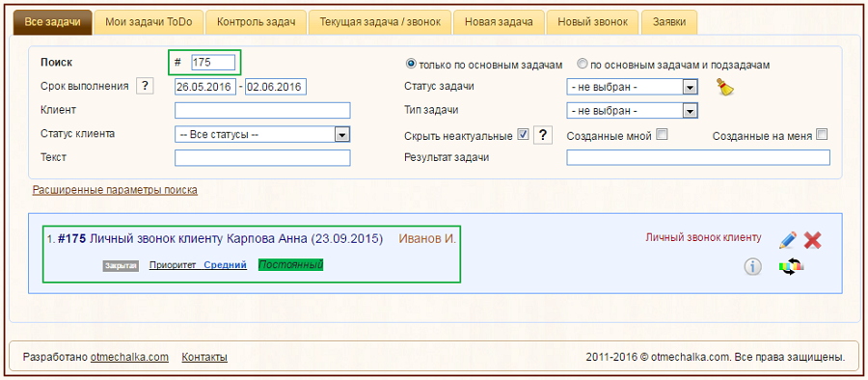Open Расширенные параметры поиска link

point(115,190)
